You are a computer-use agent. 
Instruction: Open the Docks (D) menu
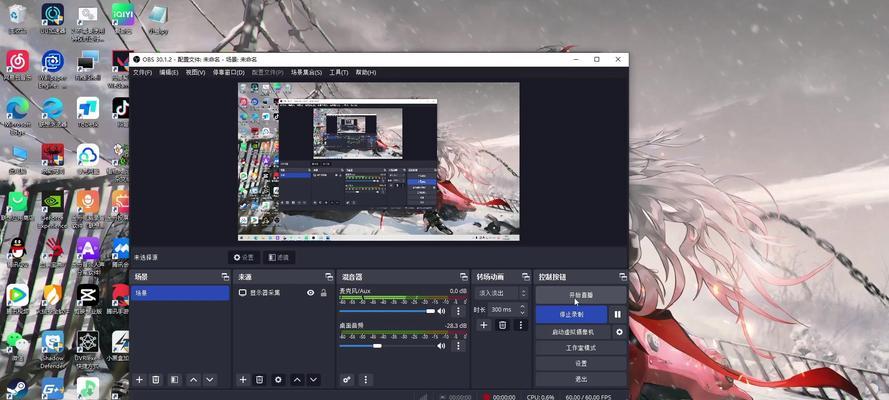tap(228, 73)
